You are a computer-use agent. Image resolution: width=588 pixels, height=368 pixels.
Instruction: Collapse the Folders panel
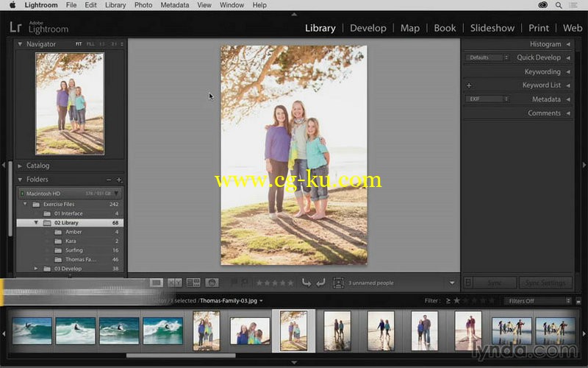tap(20, 180)
